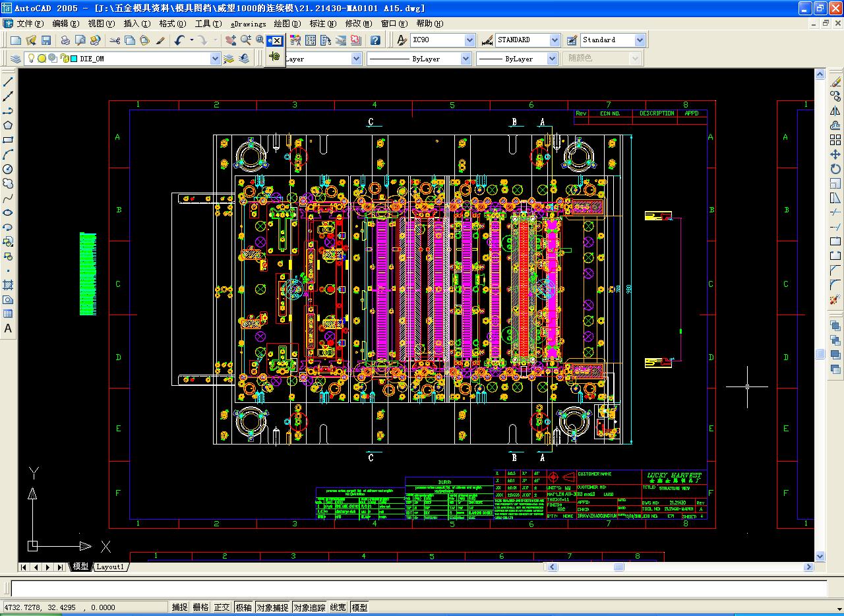Screen dimensions: 844x616
Task: Select the Pan Realtime hand tool
Action: click(x=230, y=40)
